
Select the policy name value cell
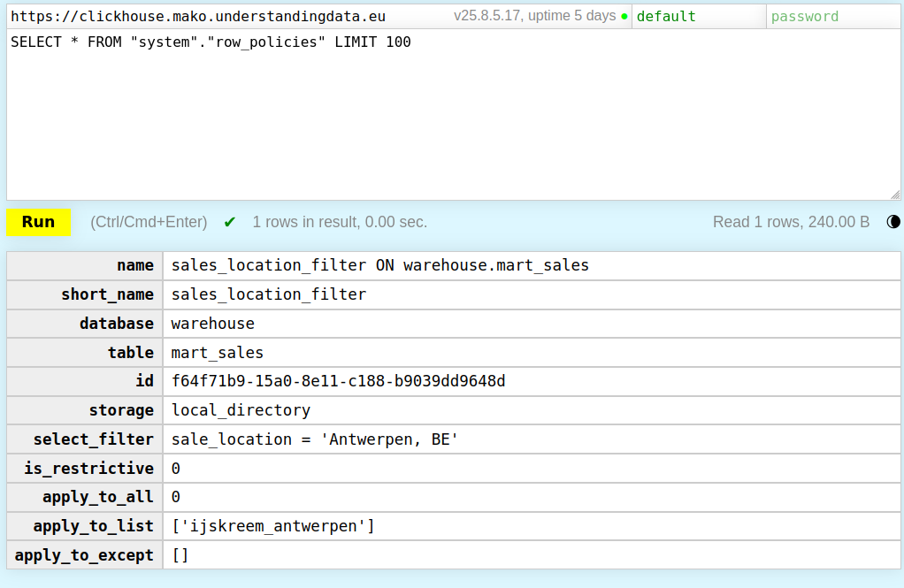(380, 265)
